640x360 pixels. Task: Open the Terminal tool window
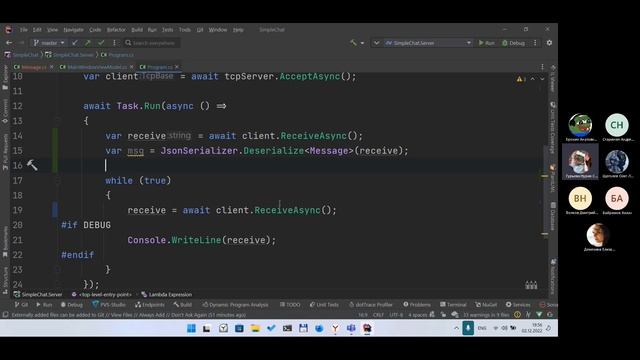point(453,304)
